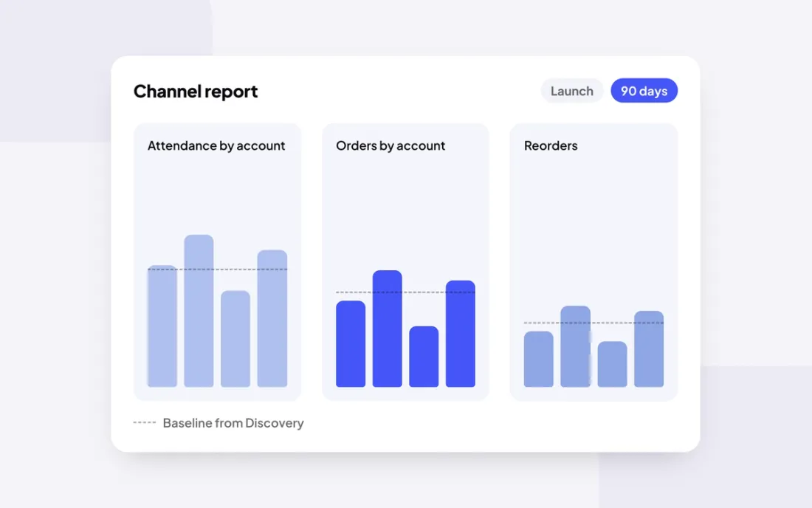The height and width of the screenshot is (508, 812).
Task: Select the 90 days toggle
Action: point(644,91)
